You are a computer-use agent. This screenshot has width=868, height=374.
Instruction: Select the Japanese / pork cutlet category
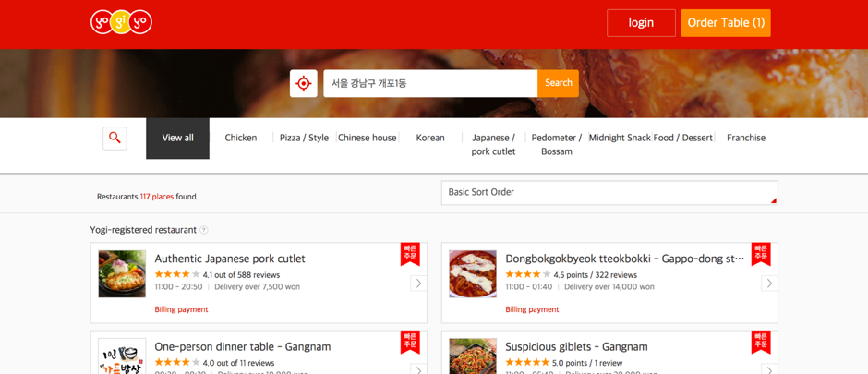point(493,144)
